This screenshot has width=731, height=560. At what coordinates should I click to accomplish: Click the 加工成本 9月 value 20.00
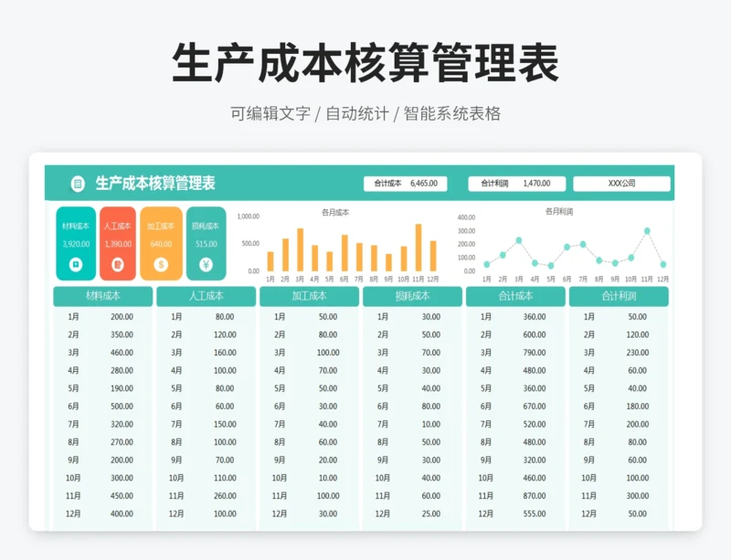328,460
